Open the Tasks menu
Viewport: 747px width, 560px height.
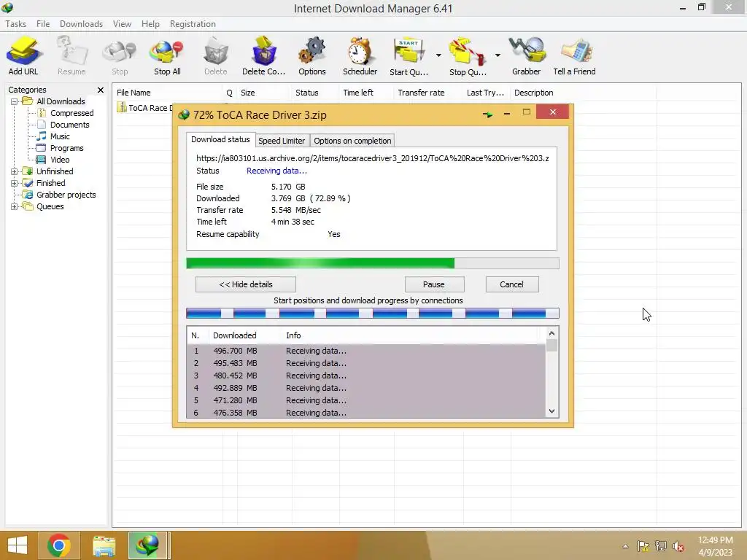click(16, 24)
